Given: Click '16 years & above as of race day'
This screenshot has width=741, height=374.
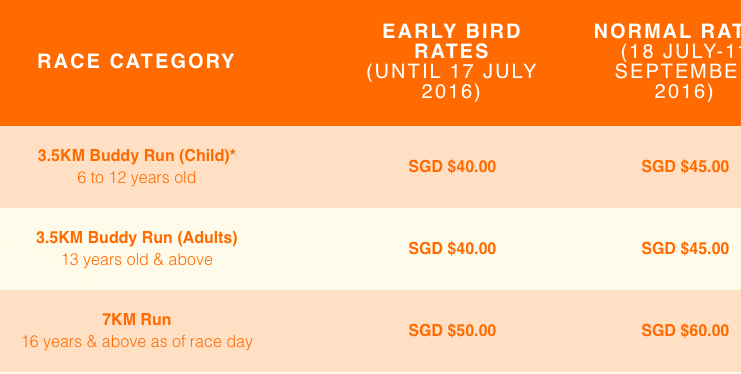Looking at the screenshot, I should pos(137,341).
